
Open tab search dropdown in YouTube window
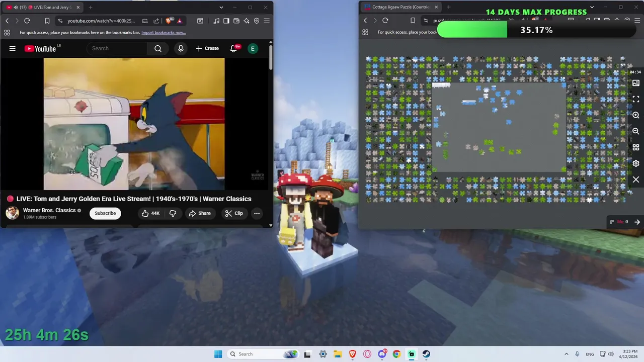point(221,7)
